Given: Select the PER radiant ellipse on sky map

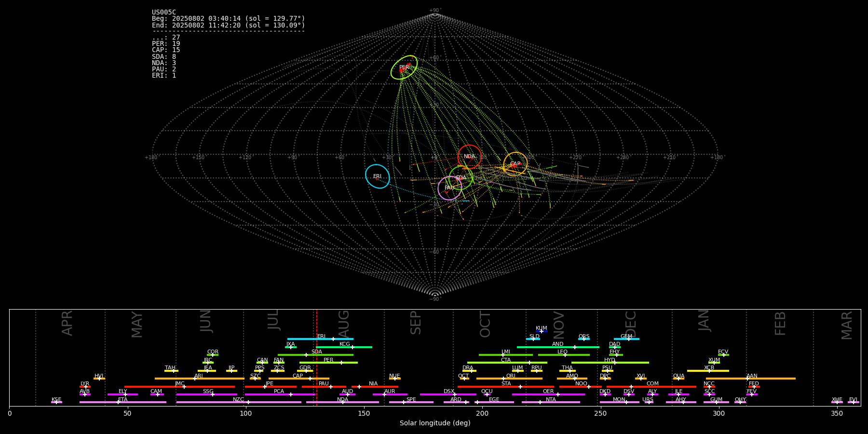Looking at the screenshot, I should [404, 68].
